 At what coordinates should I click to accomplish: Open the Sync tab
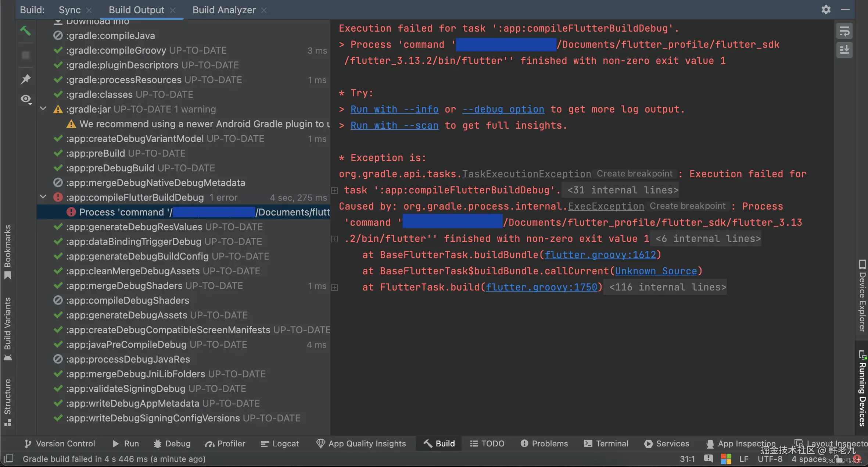(x=69, y=10)
